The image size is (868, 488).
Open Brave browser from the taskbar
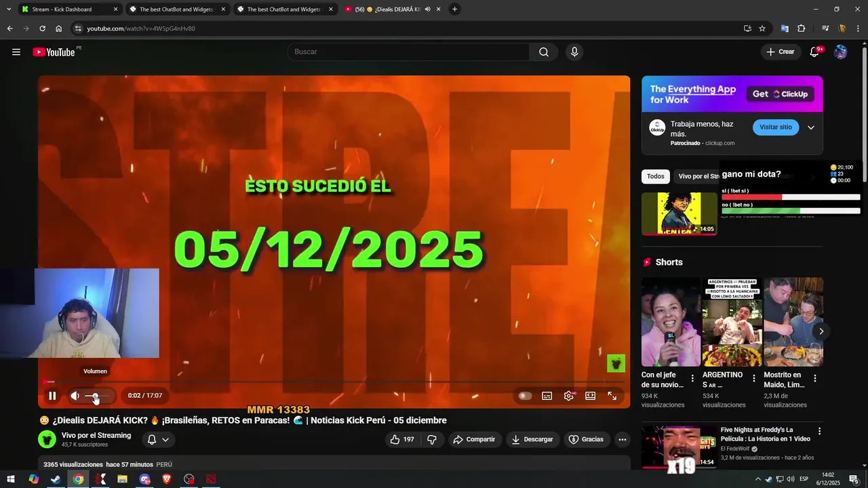(x=167, y=479)
